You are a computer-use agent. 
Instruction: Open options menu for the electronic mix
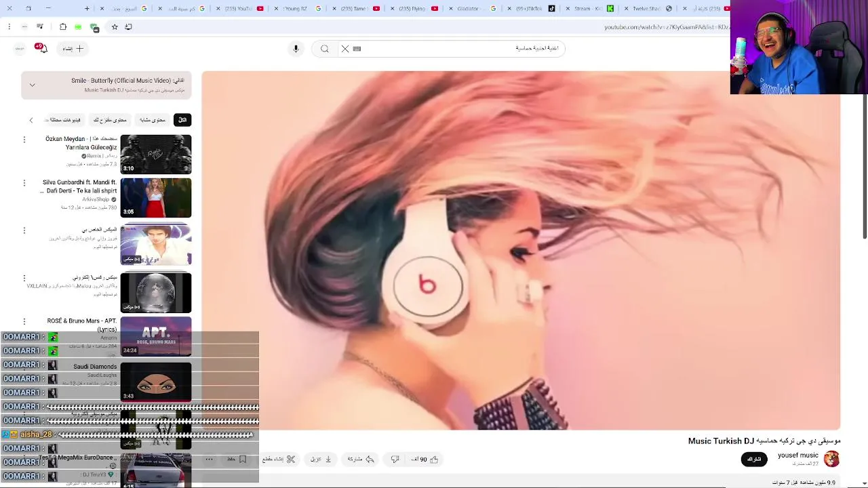coord(24,278)
